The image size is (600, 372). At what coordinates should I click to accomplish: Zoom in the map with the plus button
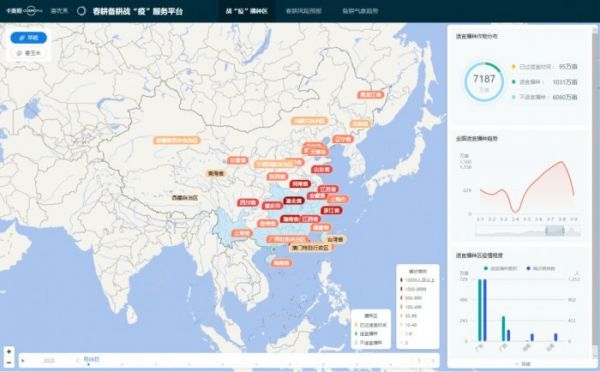tap(9, 351)
